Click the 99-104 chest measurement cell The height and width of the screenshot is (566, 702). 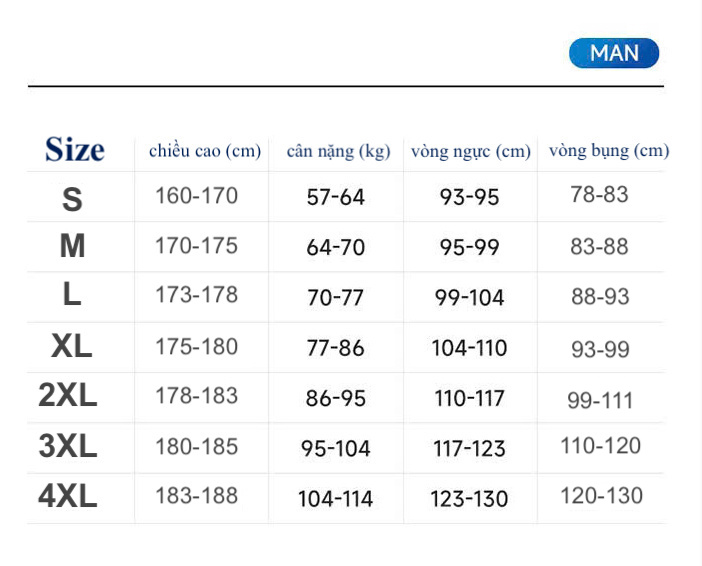click(x=470, y=297)
